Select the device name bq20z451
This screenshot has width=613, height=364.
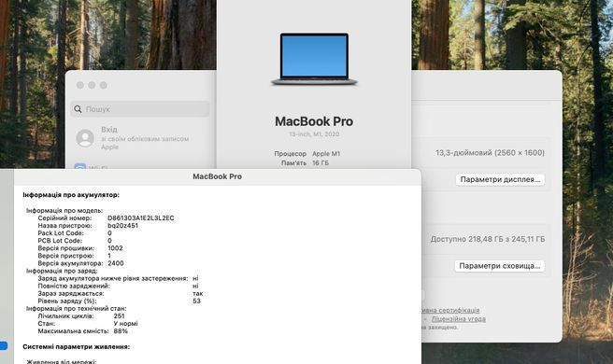pyautogui.click(x=122, y=225)
